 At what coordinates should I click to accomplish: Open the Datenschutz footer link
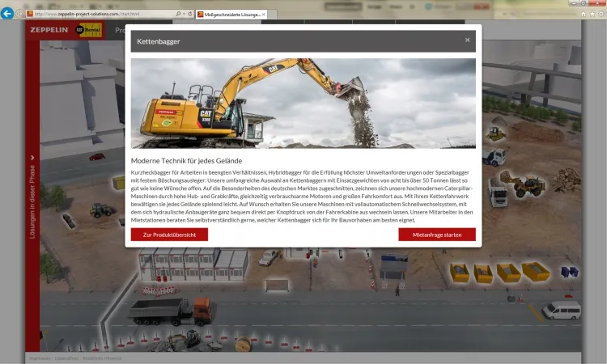pos(68,358)
